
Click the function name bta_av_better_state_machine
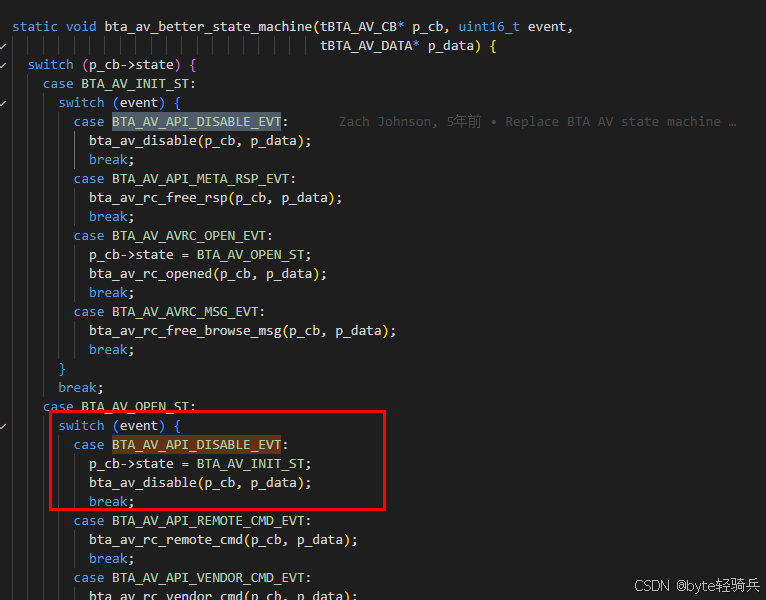[x=209, y=27]
